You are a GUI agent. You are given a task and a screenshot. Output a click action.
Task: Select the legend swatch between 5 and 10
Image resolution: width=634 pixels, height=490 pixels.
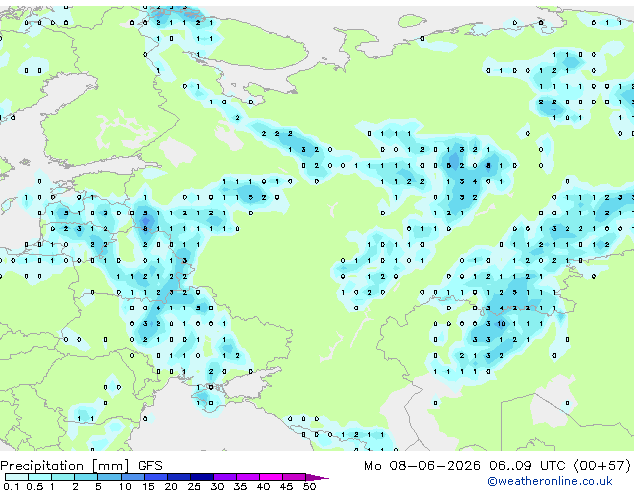click(x=110, y=477)
